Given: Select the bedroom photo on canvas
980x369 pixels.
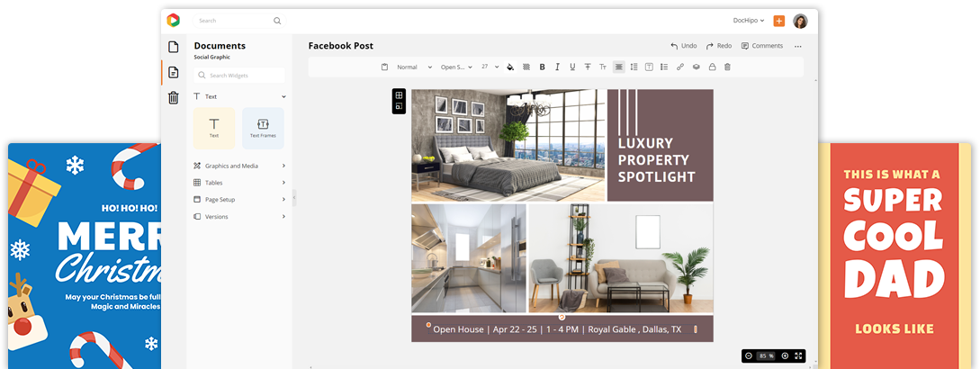Looking at the screenshot, I should pos(508,145).
